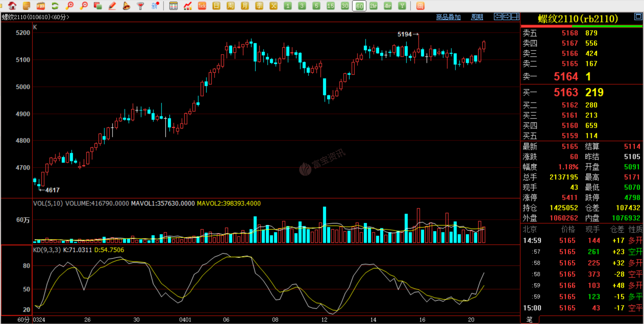Select the 5-minute period button
This screenshot has height=324, width=644.
coord(316,6)
